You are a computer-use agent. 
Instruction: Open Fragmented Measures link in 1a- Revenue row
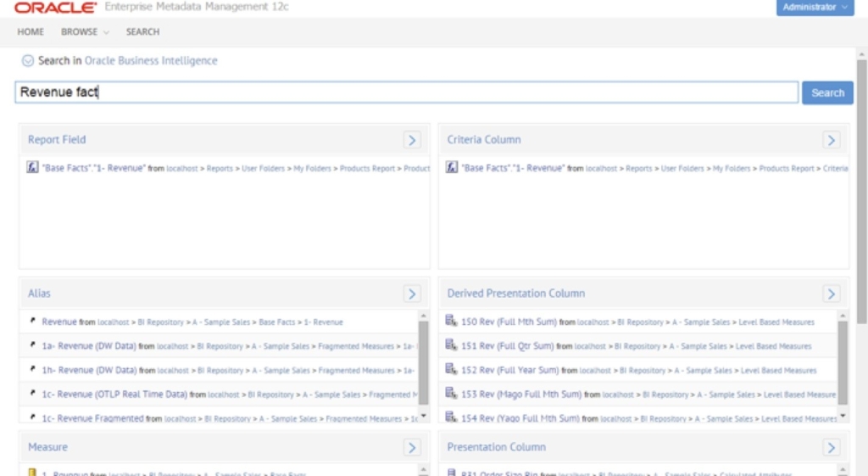click(356, 346)
